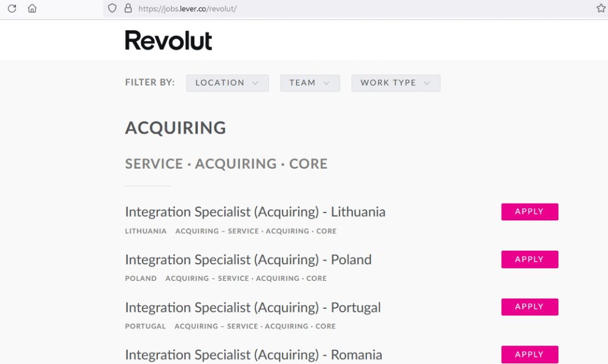Click the Work Type chevron arrow

coord(427,83)
